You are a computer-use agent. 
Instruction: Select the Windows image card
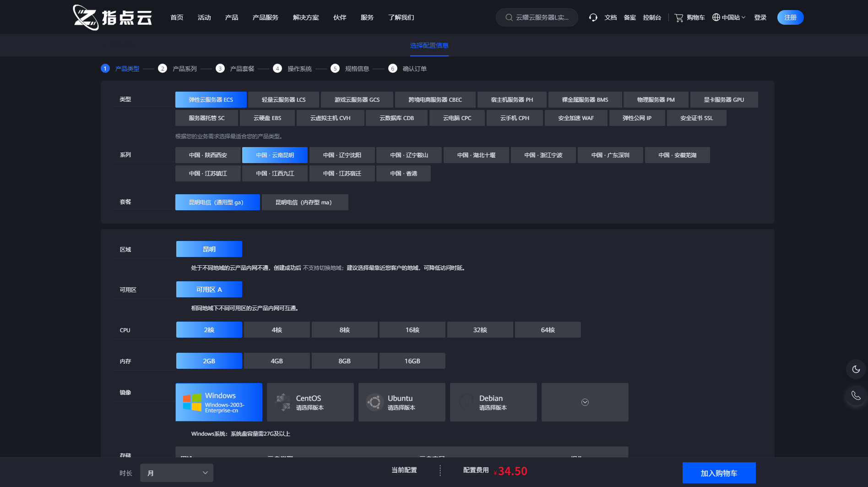219,402
